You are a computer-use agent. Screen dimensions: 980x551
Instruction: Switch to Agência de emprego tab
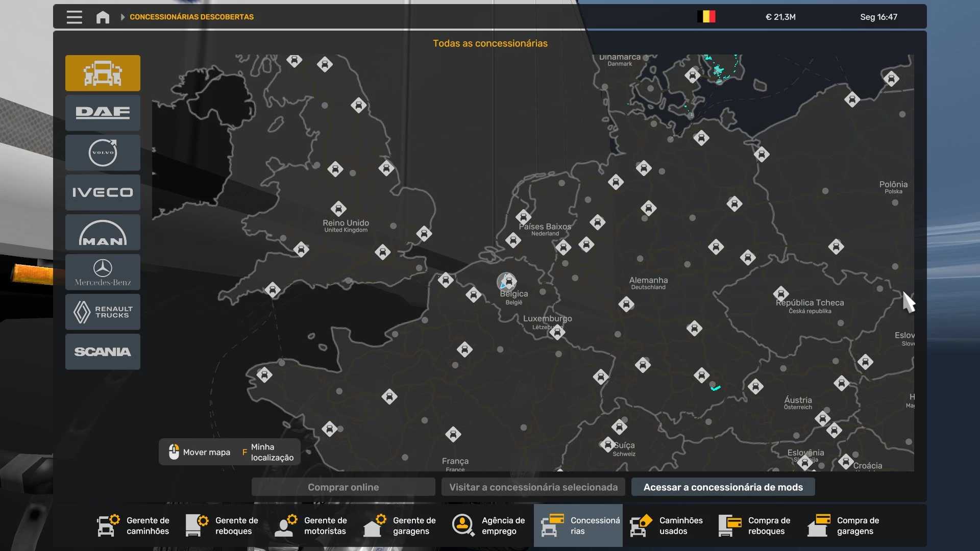(x=489, y=525)
